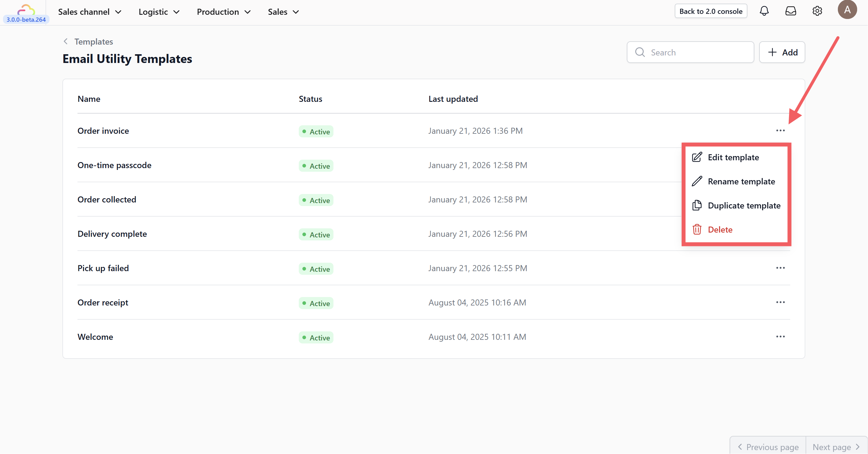Choose Rename template option
Image resolution: width=868 pixels, height=454 pixels.
pyautogui.click(x=741, y=182)
